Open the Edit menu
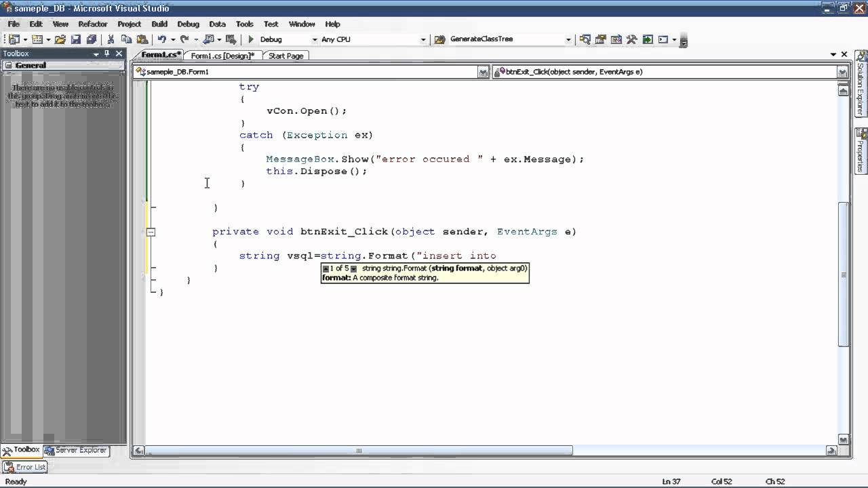This screenshot has height=488, width=868. (36, 24)
